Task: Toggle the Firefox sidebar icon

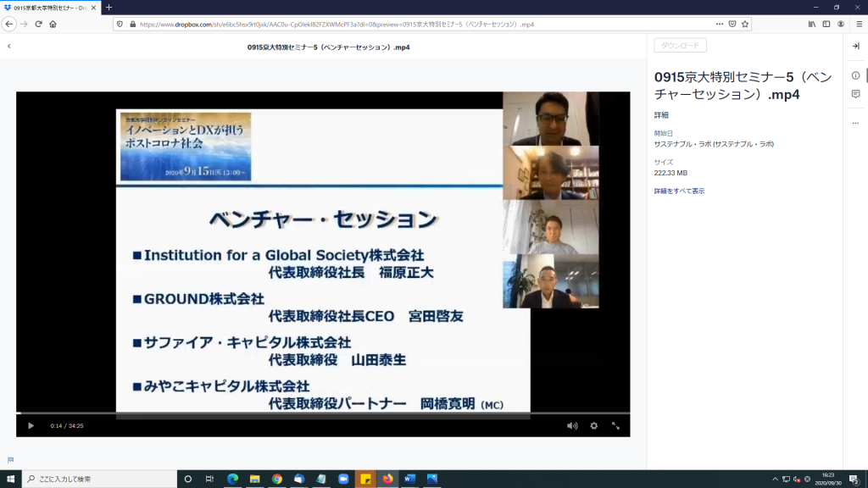Action: 826,24
